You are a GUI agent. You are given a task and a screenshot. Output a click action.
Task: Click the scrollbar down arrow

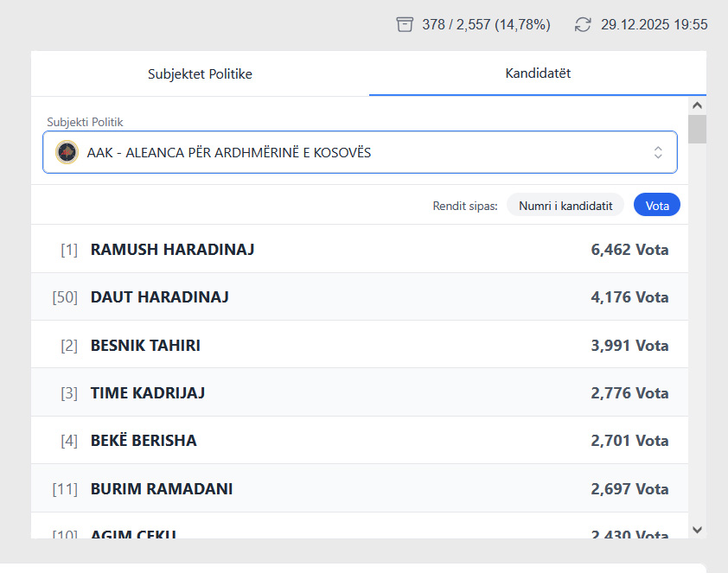click(x=697, y=529)
